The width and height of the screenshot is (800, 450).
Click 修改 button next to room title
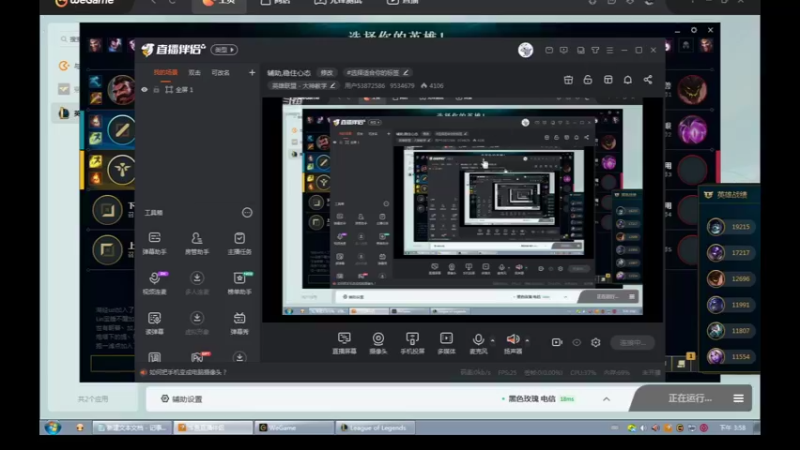[327, 73]
